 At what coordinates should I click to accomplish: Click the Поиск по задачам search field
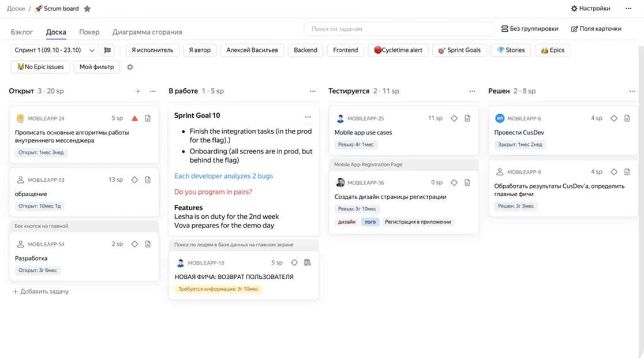coord(399,29)
